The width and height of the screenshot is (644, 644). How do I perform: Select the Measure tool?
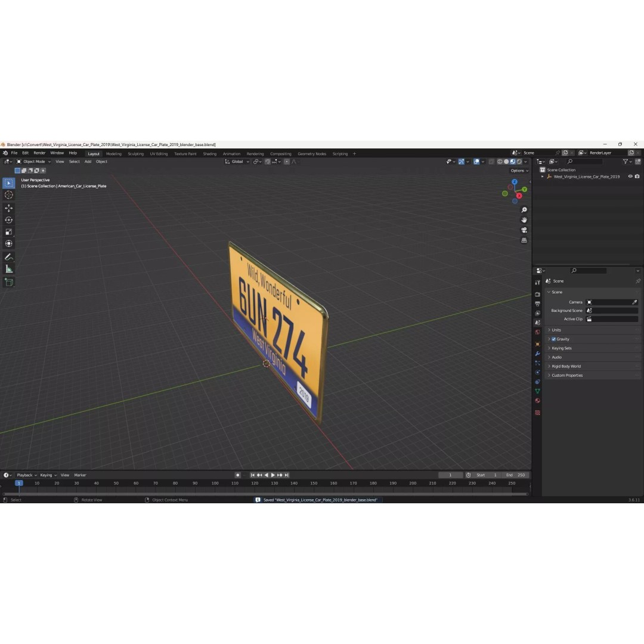(x=8, y=269)
